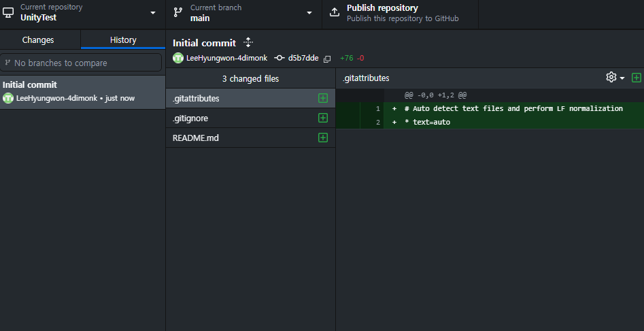This screenshot has width=644, height=331.
Task: Click the added status icon for .gitattributes
Action: [323, 98]
